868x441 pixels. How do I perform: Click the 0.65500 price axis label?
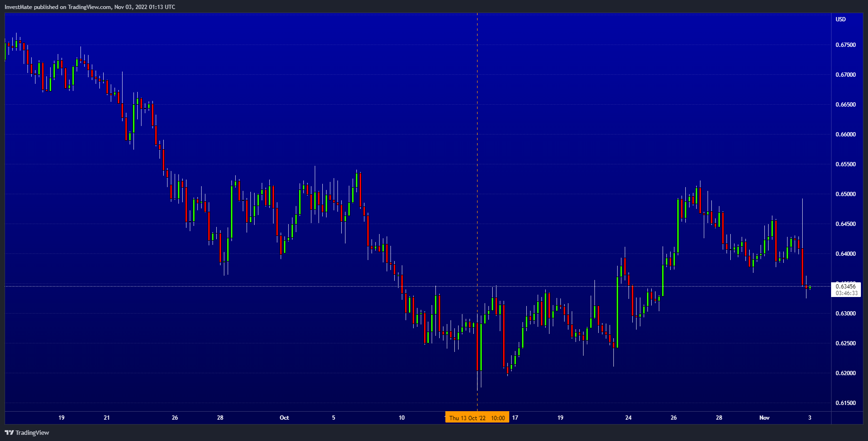click(845, 164)
